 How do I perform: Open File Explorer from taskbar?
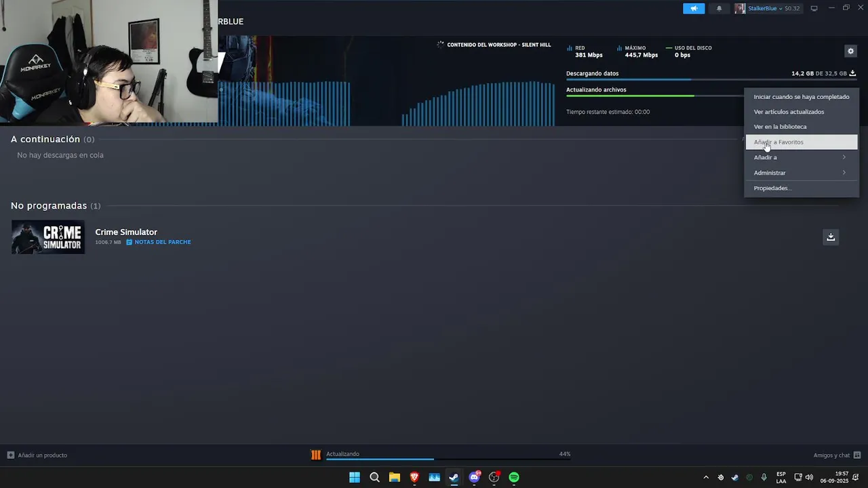(395, 477)
